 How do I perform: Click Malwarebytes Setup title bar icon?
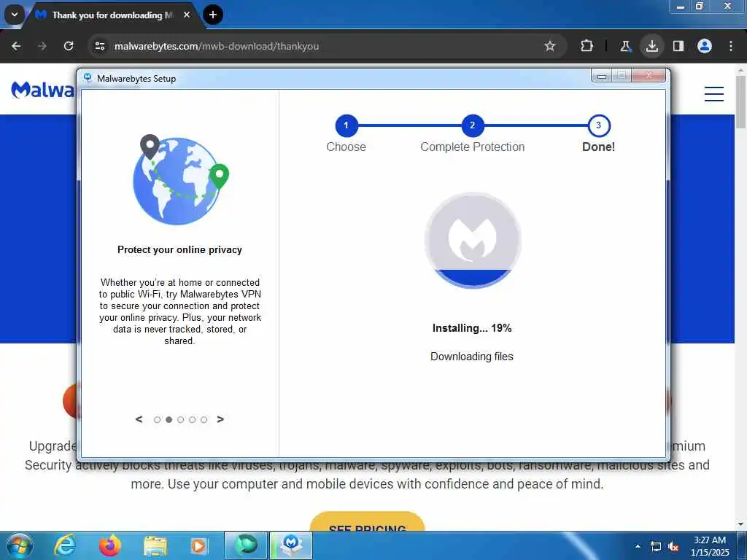click(88, 77)
